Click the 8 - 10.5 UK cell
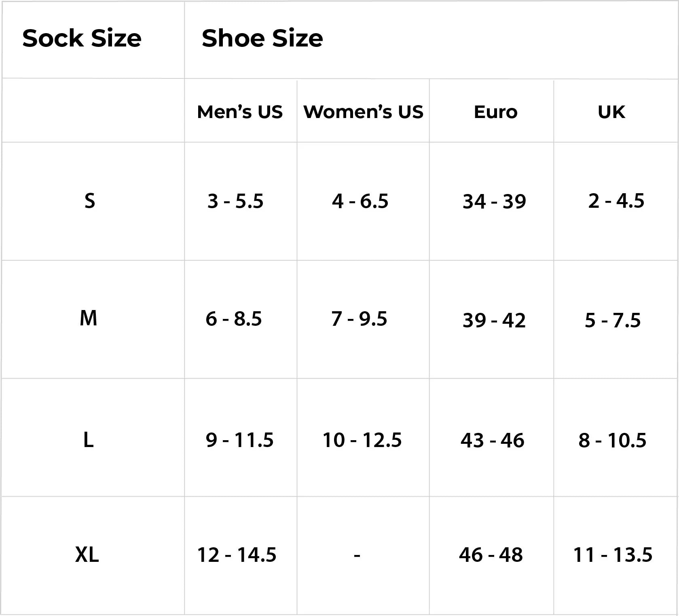 tap(612, 440)
